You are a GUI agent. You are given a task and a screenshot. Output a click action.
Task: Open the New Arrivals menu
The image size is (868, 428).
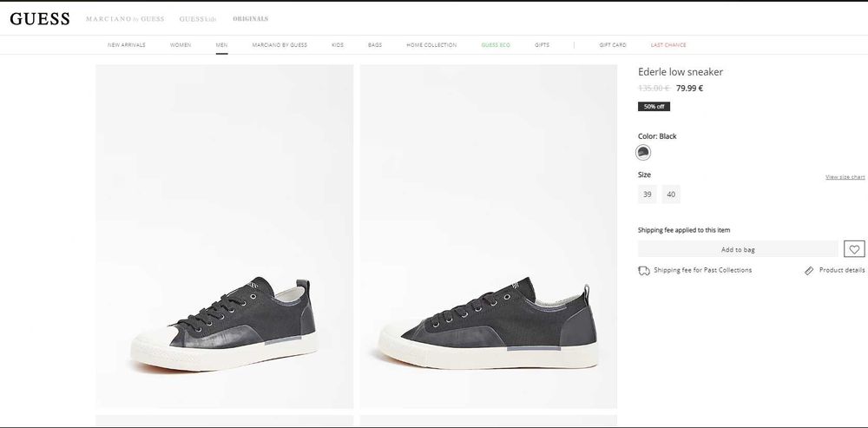click(x=127, y=44)
